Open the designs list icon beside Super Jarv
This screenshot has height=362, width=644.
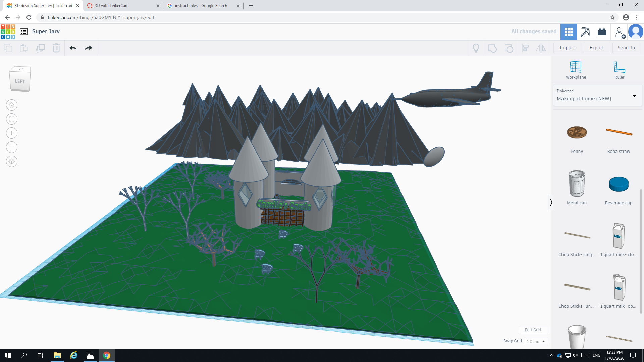[x=23, y=32]
